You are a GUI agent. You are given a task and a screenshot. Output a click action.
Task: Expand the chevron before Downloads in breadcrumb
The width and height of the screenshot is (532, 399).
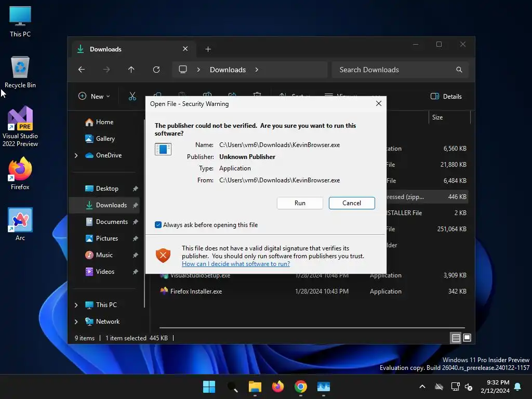pos(198,70)
